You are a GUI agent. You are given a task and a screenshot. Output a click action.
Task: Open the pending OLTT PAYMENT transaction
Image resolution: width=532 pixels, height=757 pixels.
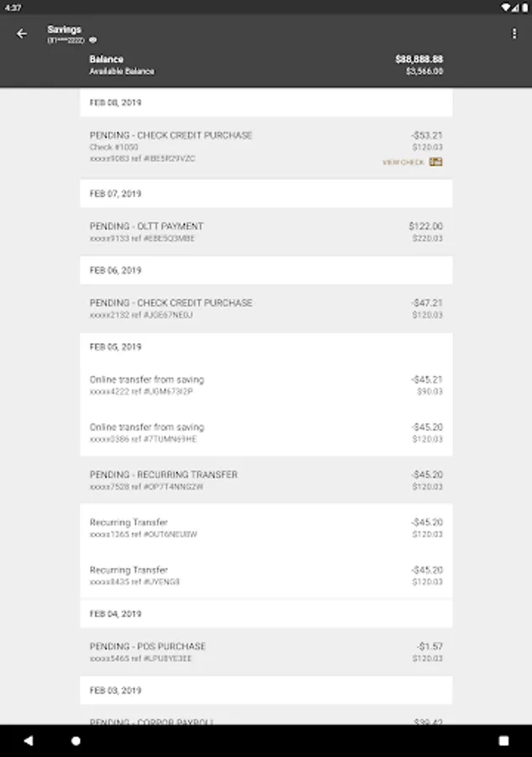coord(266,232)
